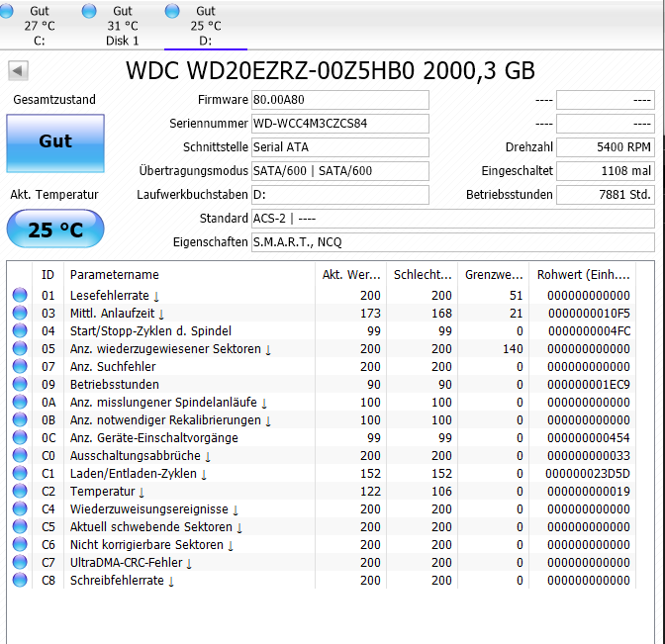
Task: Click raw value 000000000033
Action: click(589, 455)
